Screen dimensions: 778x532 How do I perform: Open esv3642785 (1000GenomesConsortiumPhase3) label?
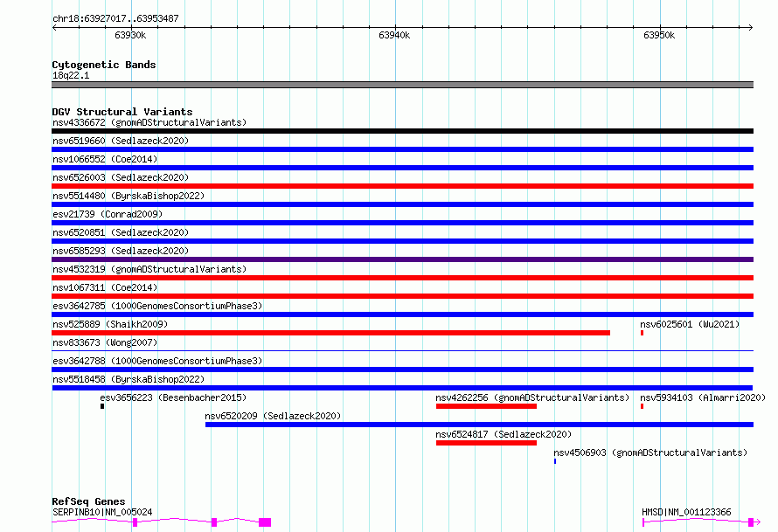(x=157, y=306)
